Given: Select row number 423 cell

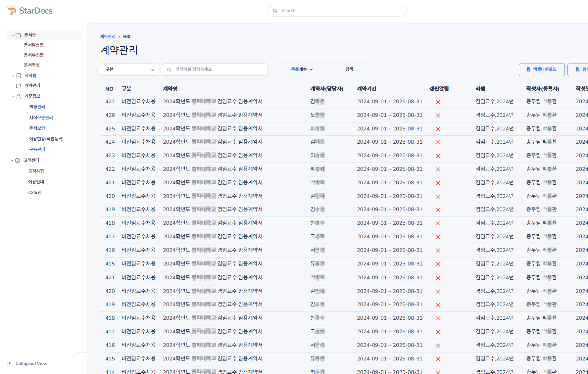Looking at the screenshot, I should (110, 155).
